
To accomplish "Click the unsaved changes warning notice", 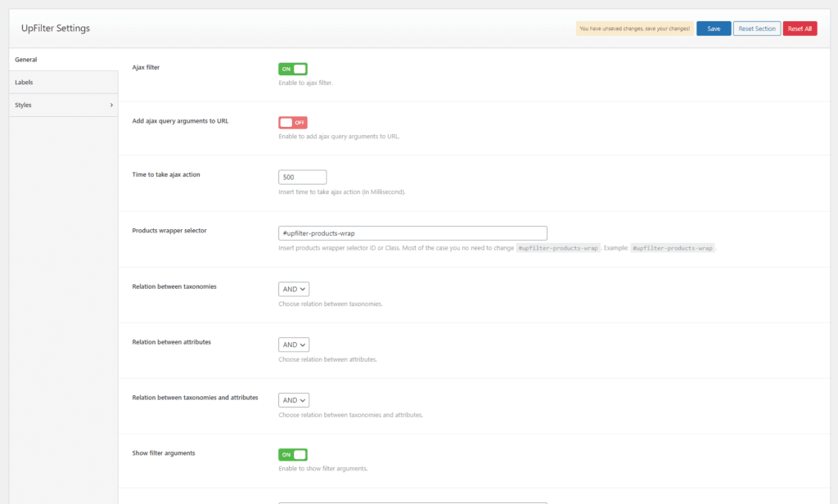I will coord(634,29).
